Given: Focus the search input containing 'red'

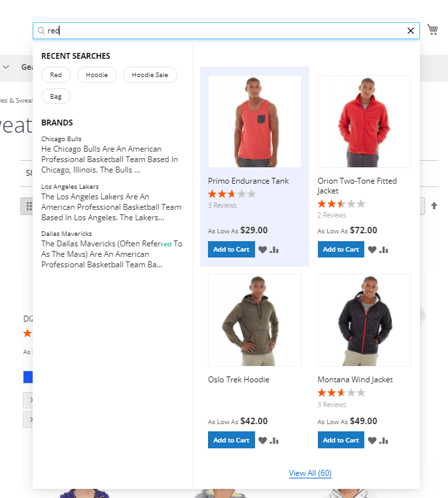Looking at the screenshot, I should point(222,31).
